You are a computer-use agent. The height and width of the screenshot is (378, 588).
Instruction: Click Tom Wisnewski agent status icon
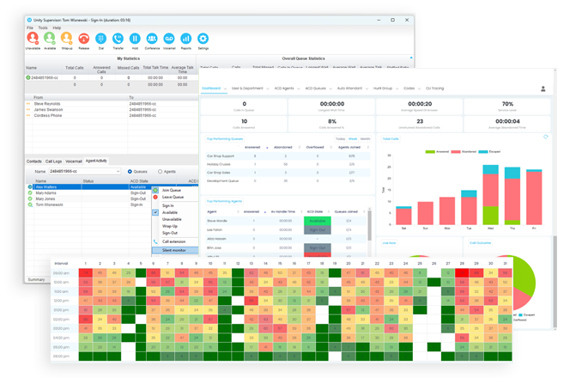(30, 205)
